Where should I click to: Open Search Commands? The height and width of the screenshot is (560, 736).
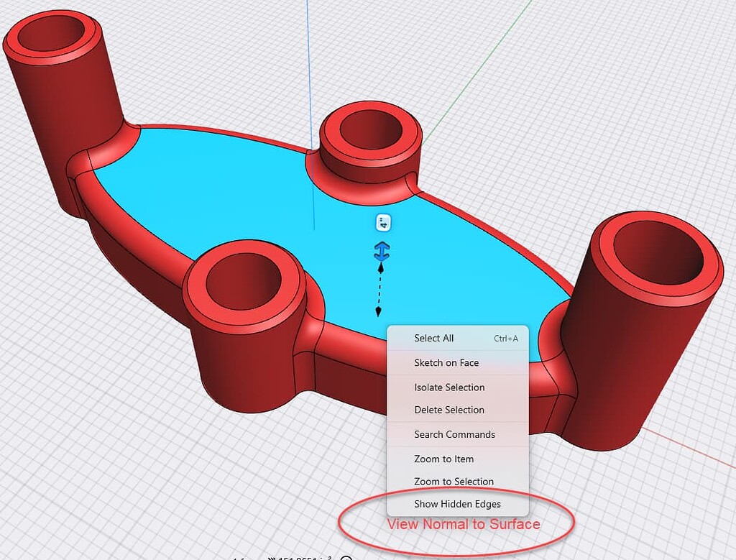point(454,434)
